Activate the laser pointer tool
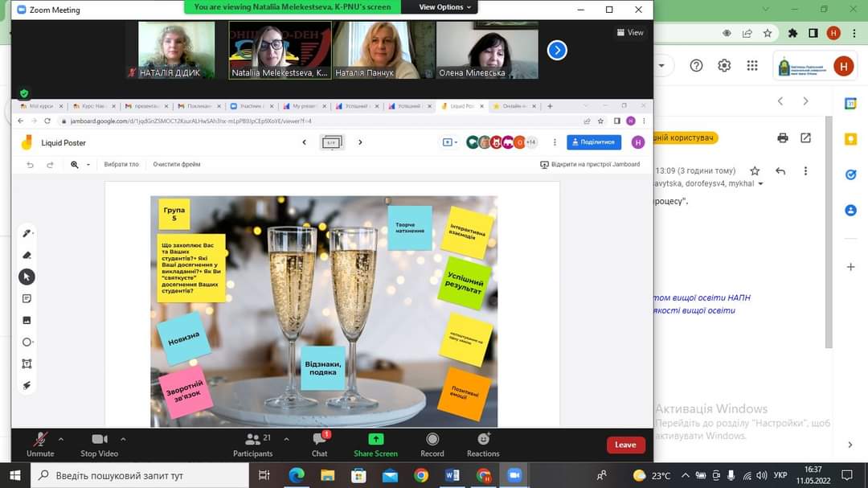 click(27, 385)
